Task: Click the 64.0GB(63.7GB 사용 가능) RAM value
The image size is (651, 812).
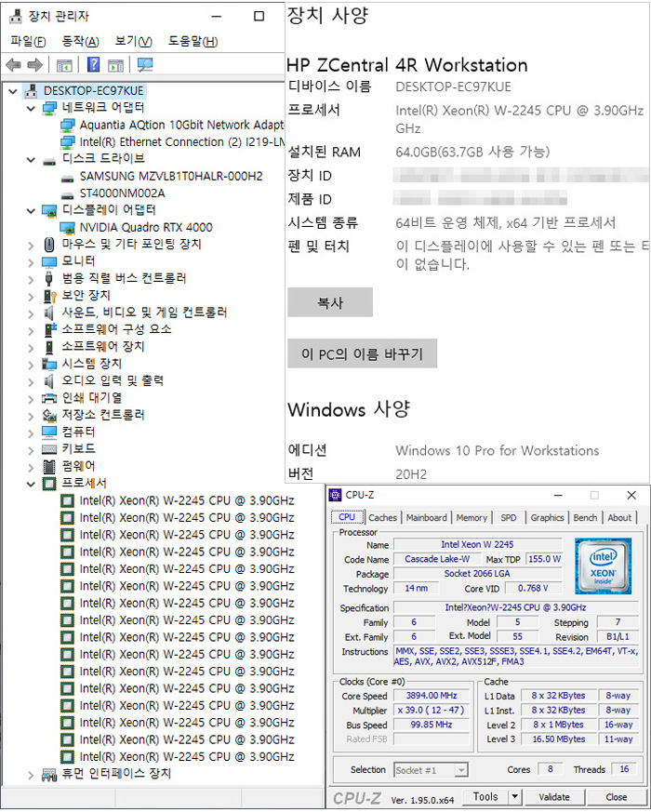Action: tap(472, 152)
